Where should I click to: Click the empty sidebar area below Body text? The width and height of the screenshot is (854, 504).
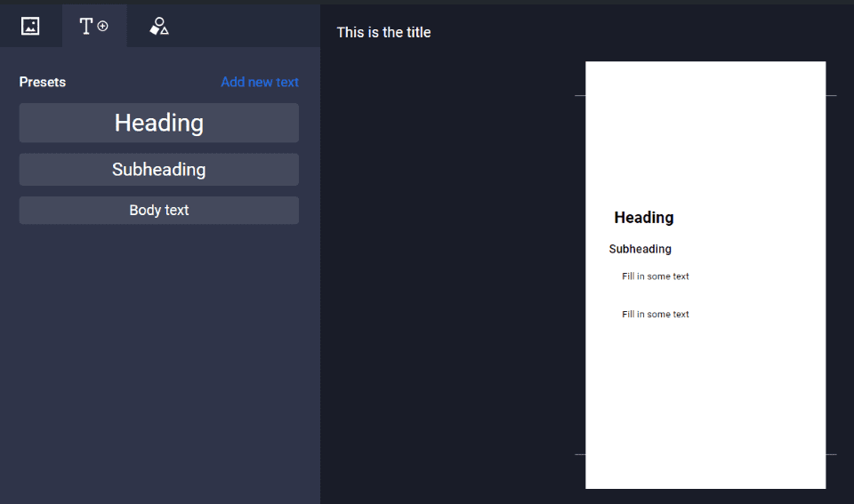point(158,356)
